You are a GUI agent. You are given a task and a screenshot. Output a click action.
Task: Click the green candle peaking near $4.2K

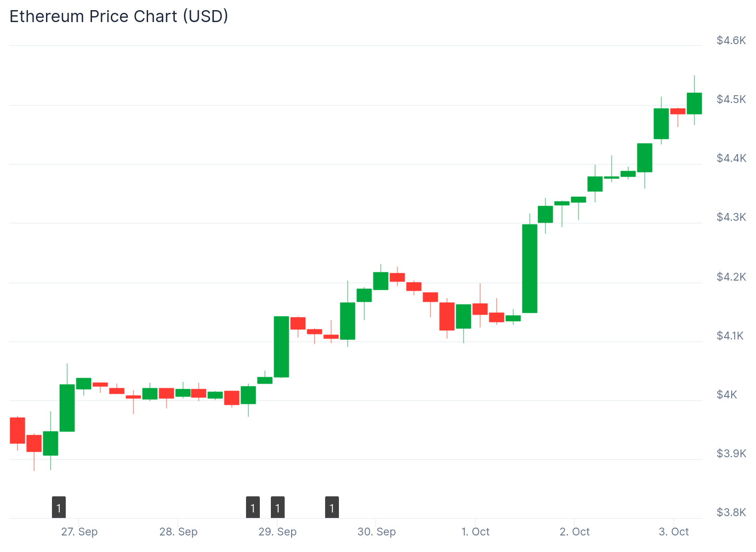coord(381,281)
